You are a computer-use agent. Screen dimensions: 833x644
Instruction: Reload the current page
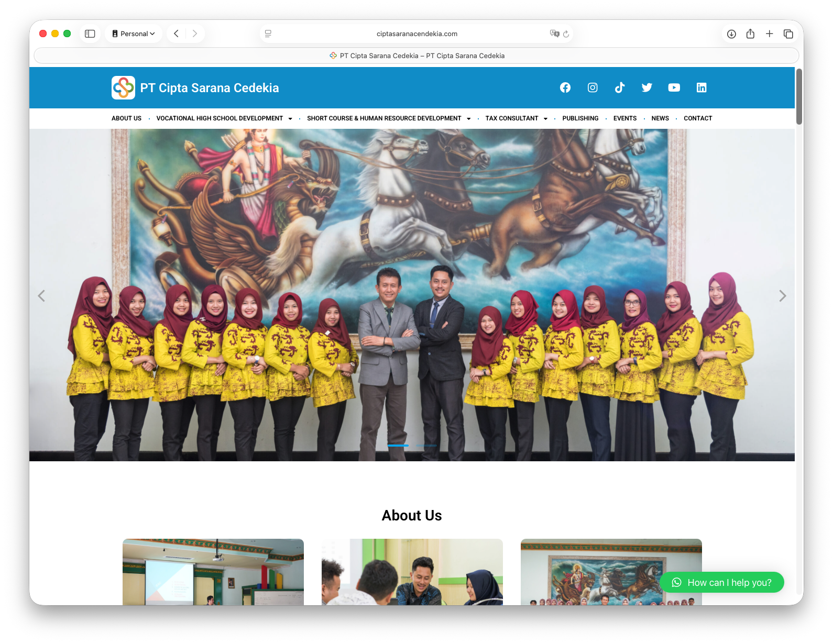pyautogui.click(x=566, y=34)
